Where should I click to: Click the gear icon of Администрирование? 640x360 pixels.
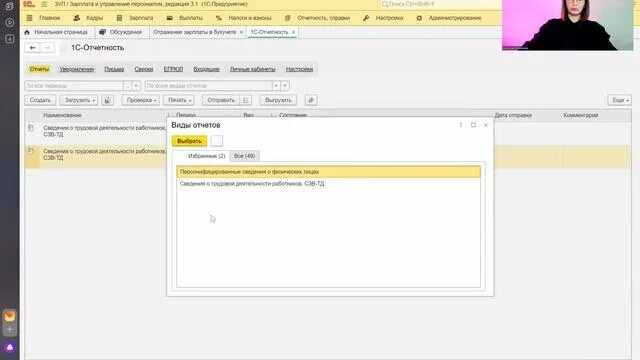[x=419, y=18]
